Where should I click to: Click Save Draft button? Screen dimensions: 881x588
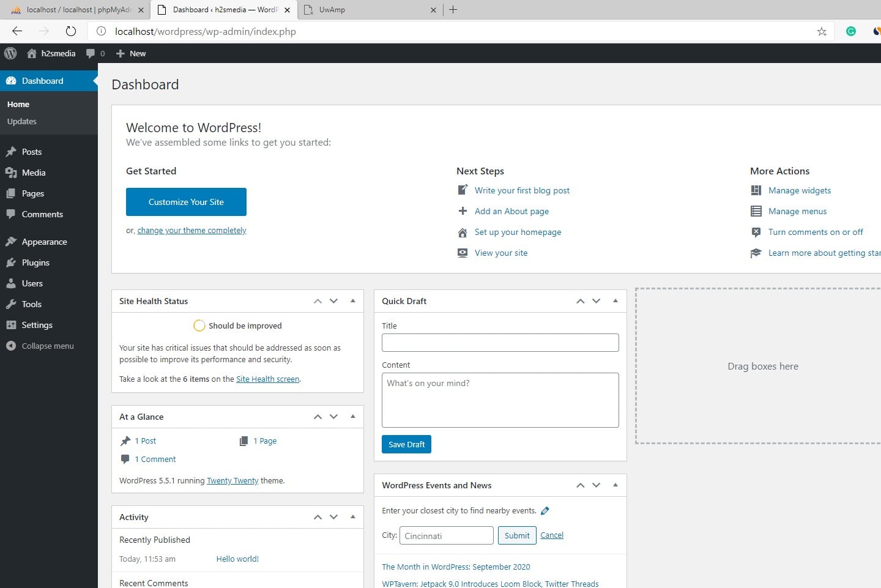[x=406, y=444]
